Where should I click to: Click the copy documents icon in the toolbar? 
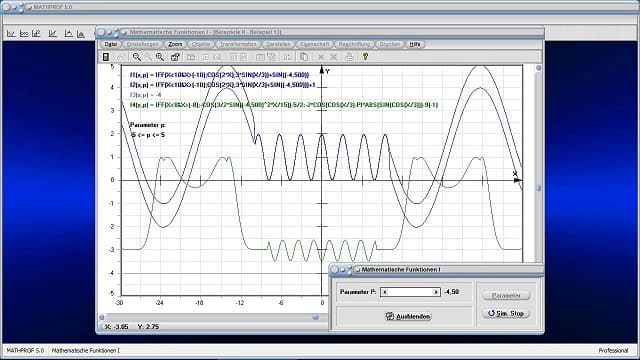(304, 57)
